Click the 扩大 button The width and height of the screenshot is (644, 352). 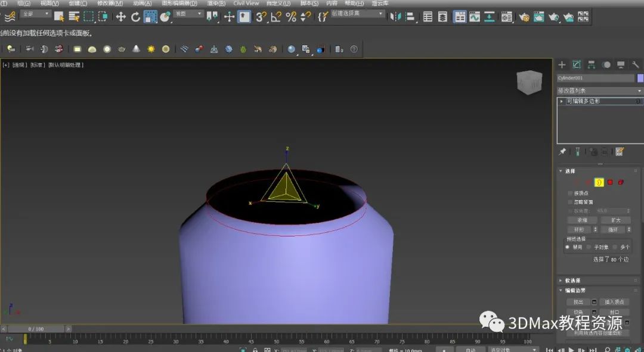615,220
